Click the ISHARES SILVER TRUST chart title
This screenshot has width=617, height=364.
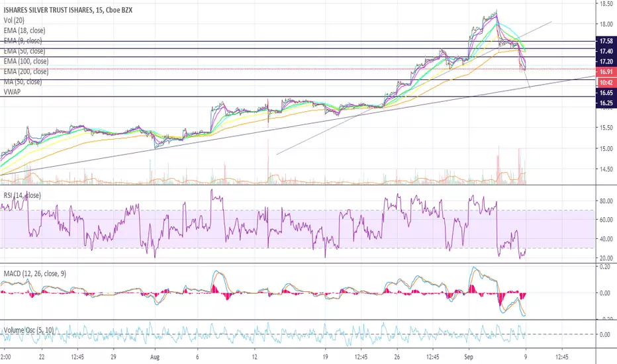[x=68, y=10]
